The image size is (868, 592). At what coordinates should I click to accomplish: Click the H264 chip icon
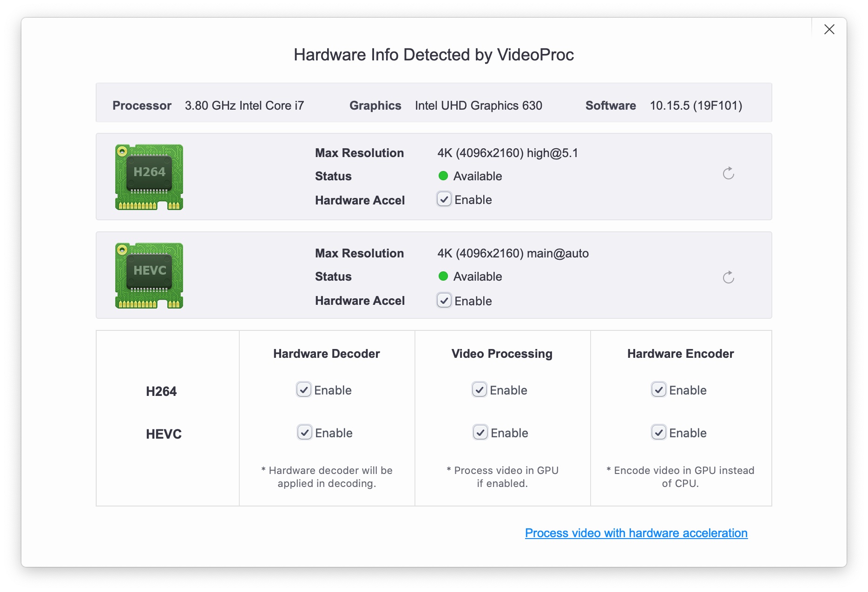(x=149, y=177)
